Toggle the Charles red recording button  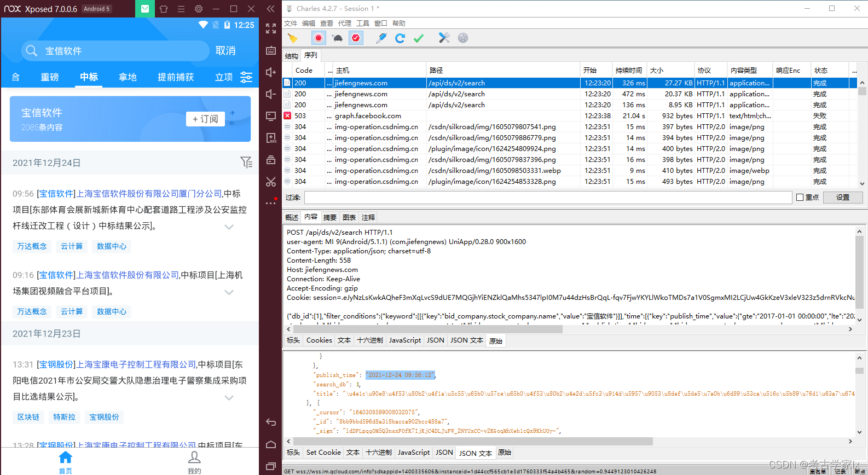pos(319,38)
